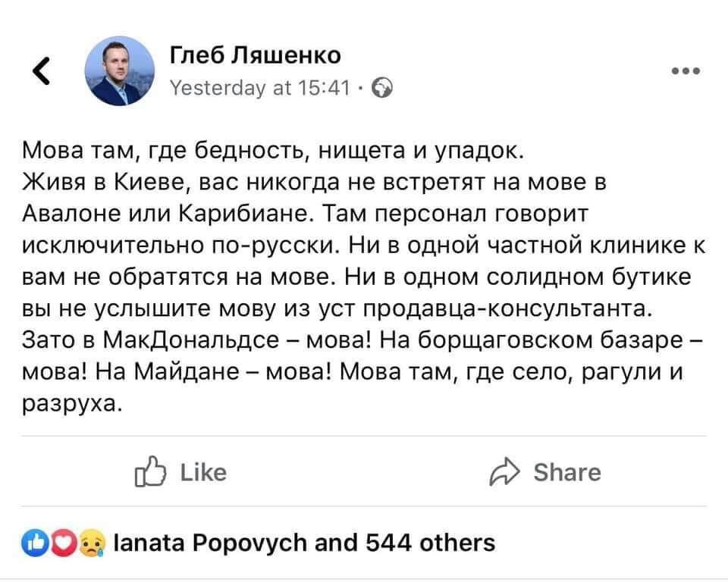Tap the author name Глеб Ляшенко

tap(255, 55)
